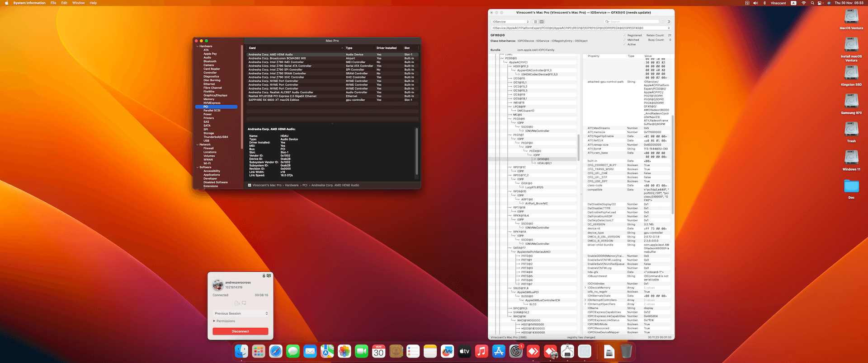Click search stepper in IORegistryExplorer toolbar
The image size is (868, 363).
(663, 22)
